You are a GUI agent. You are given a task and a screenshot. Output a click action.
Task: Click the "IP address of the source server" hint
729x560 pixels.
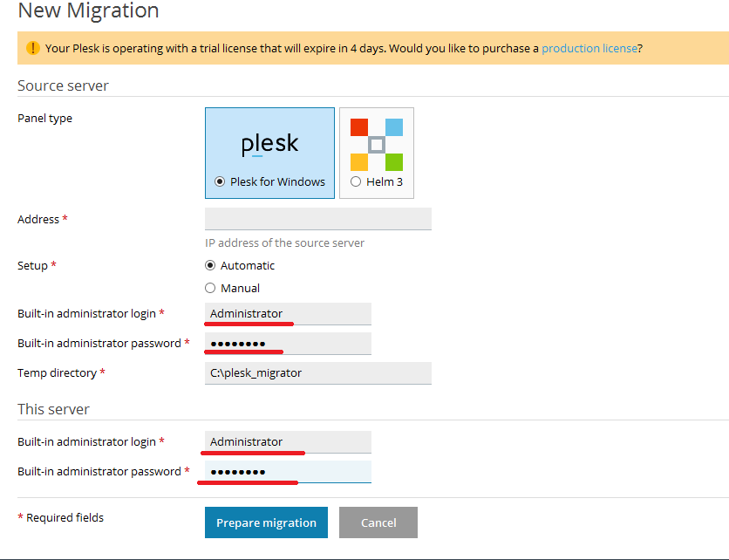point(284,242)
